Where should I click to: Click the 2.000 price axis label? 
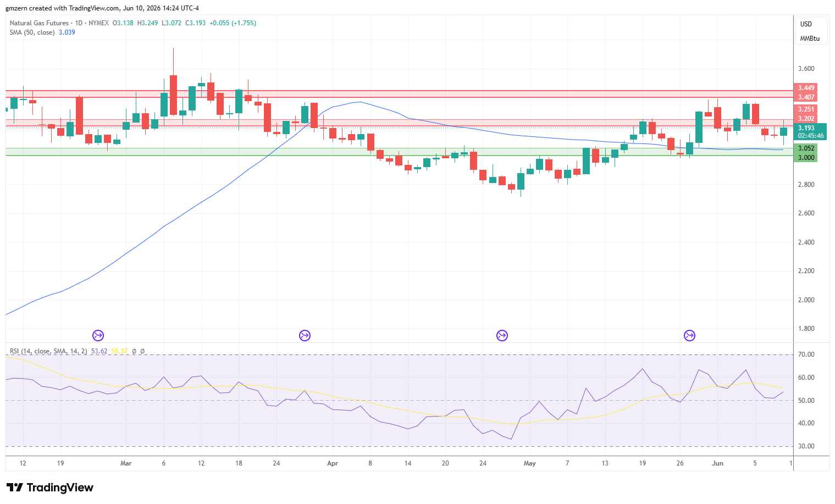[806, 300]
